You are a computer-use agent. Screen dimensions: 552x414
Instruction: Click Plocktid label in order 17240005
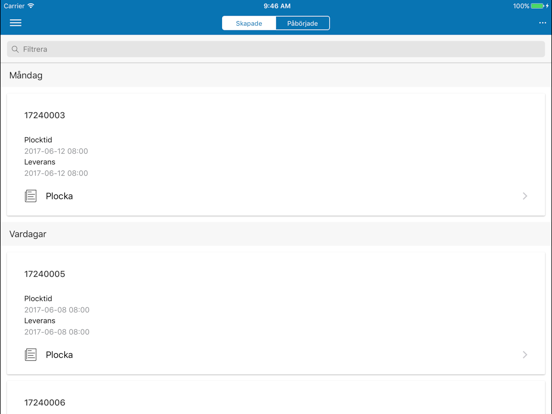(x=38, y=299)
